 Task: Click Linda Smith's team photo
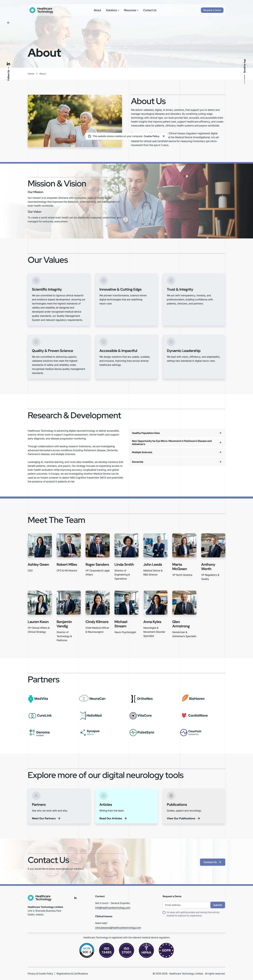pos(126,546)
